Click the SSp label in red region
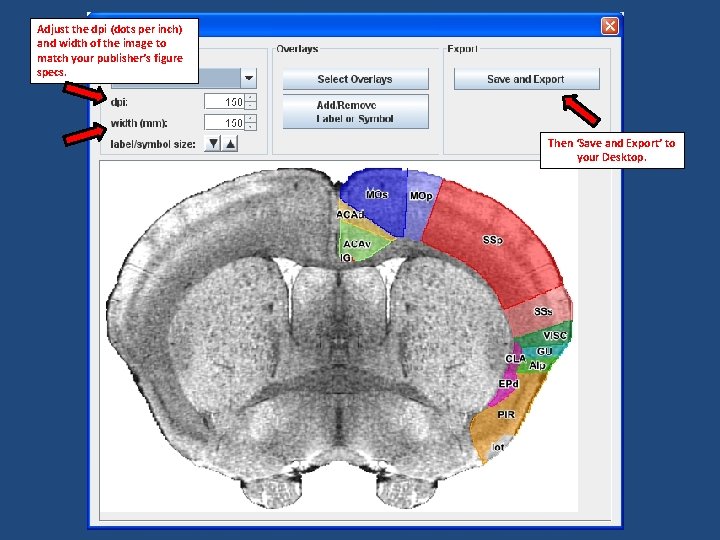720x540 pixels. [x=492, y=240]
